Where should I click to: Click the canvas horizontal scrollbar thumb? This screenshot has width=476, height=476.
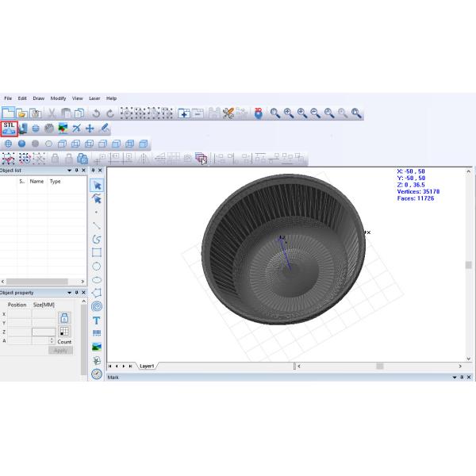(379, 367)
